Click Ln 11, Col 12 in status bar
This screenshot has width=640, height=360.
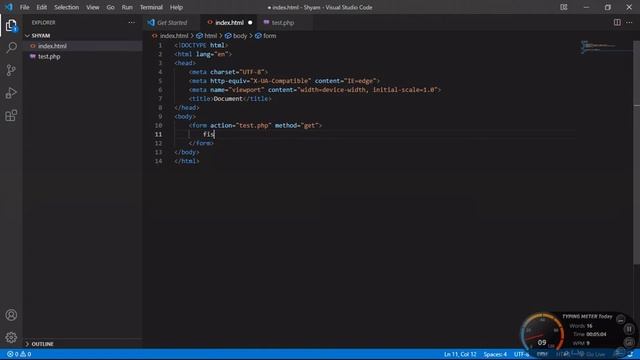(x=460, y=354)
